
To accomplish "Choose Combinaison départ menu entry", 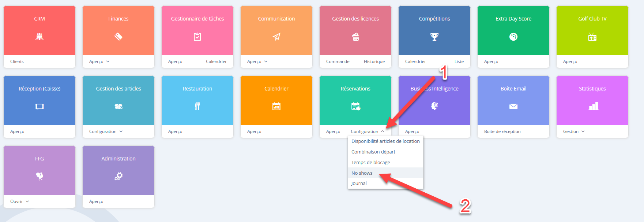I will point(385,152).
